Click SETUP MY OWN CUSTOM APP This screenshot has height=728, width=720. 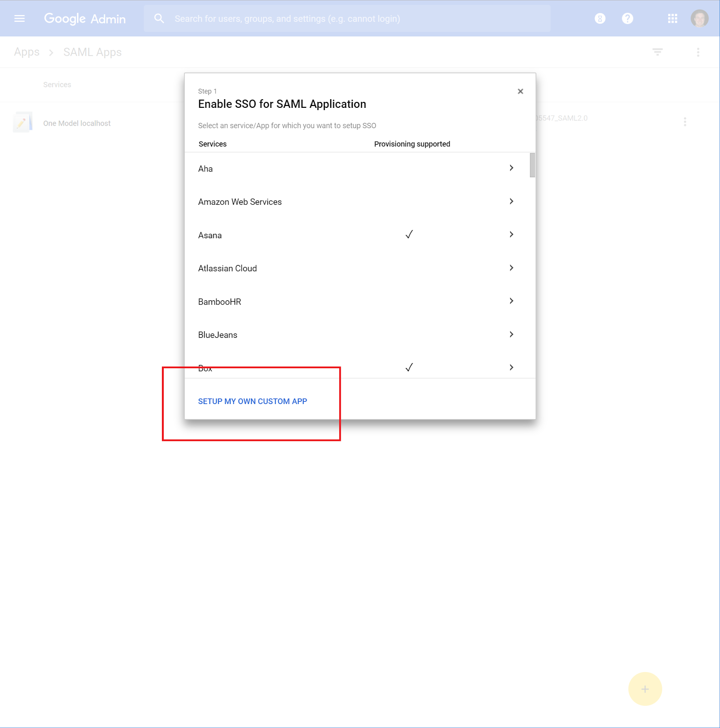tap(252, 401)
